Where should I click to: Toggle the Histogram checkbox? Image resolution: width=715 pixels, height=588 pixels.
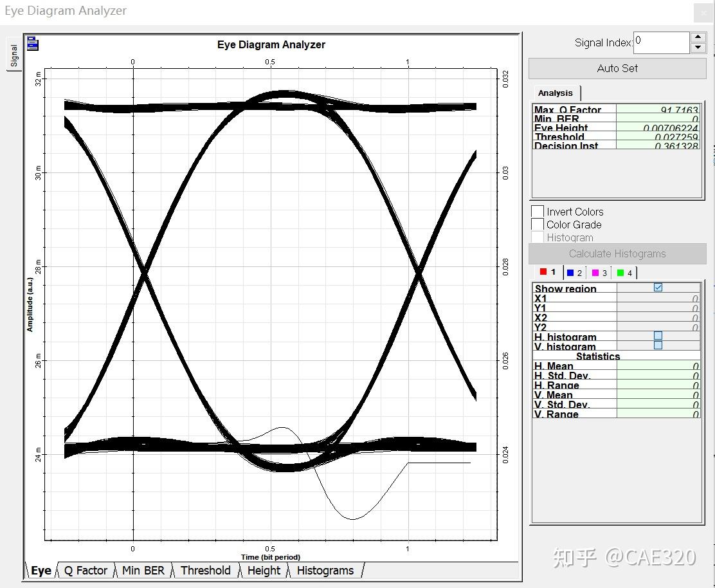pyautogui.click(x=538, y=237)
